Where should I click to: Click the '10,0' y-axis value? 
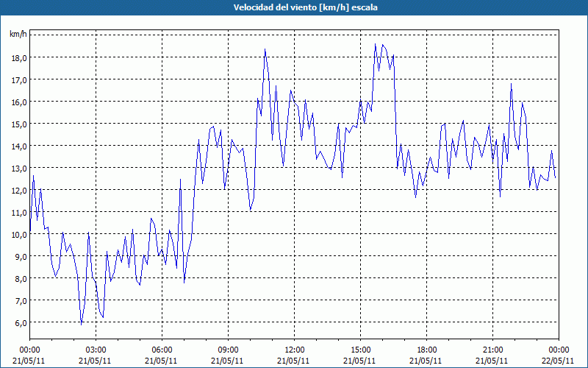point(19,234)
